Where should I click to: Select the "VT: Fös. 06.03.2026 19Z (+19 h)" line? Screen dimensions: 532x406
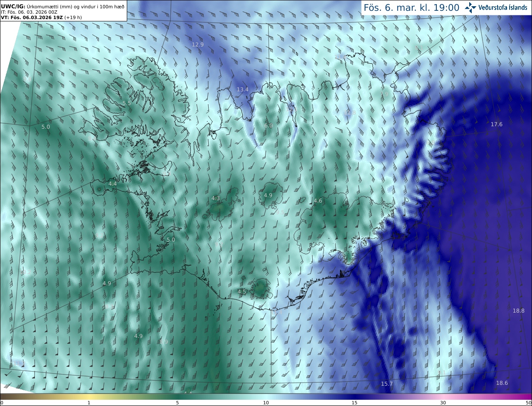(41, 17)
